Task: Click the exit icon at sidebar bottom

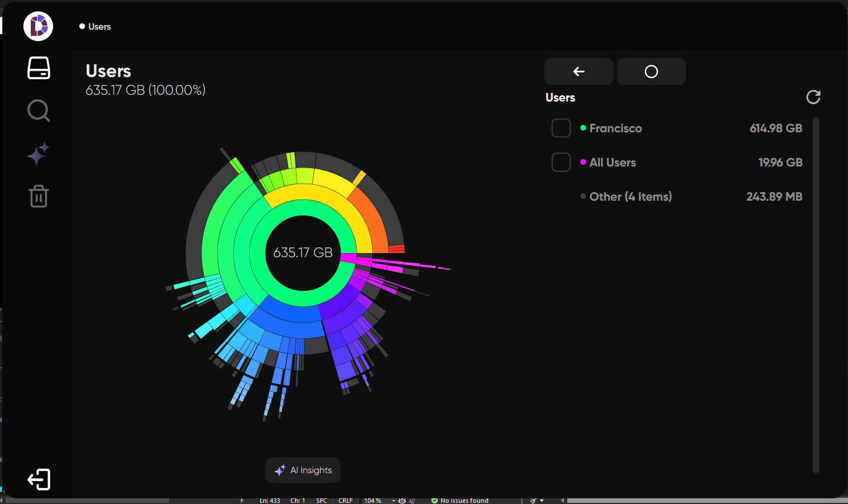Action: [39, 479]
